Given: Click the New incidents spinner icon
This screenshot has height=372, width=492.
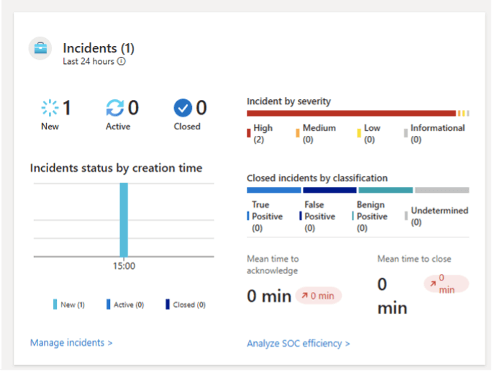Looking at the screenshot, I should pos(50,108).
